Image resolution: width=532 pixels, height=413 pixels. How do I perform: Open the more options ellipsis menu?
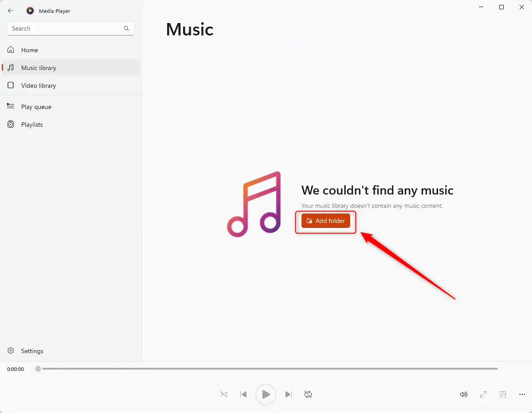click(x=522, y=394)
